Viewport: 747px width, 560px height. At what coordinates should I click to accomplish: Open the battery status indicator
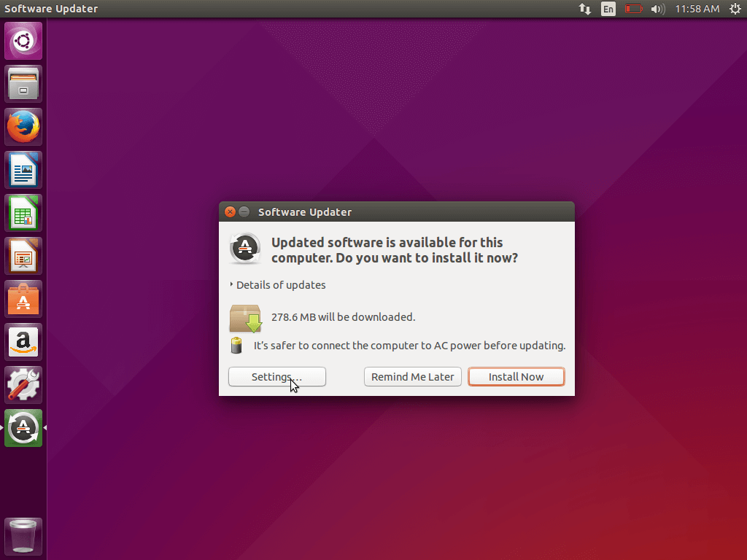[633, 9]
